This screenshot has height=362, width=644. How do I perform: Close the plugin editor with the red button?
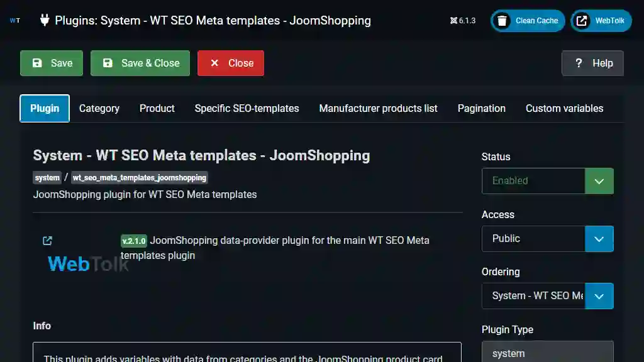click(231, 63)
